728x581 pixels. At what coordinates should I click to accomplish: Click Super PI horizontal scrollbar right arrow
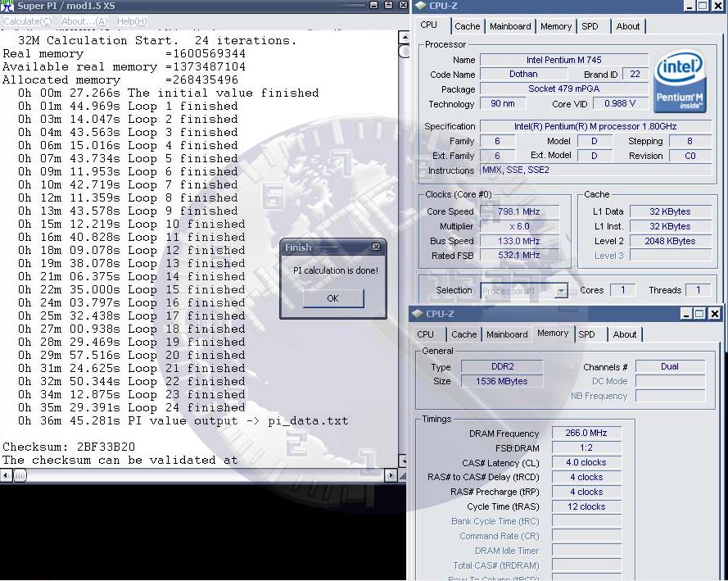coord(391,475)
